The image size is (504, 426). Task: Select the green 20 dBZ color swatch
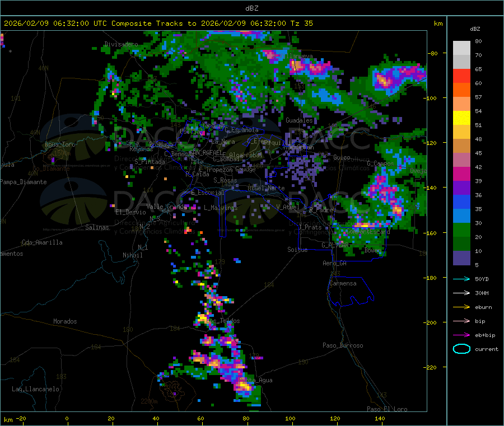click(461, 230)
